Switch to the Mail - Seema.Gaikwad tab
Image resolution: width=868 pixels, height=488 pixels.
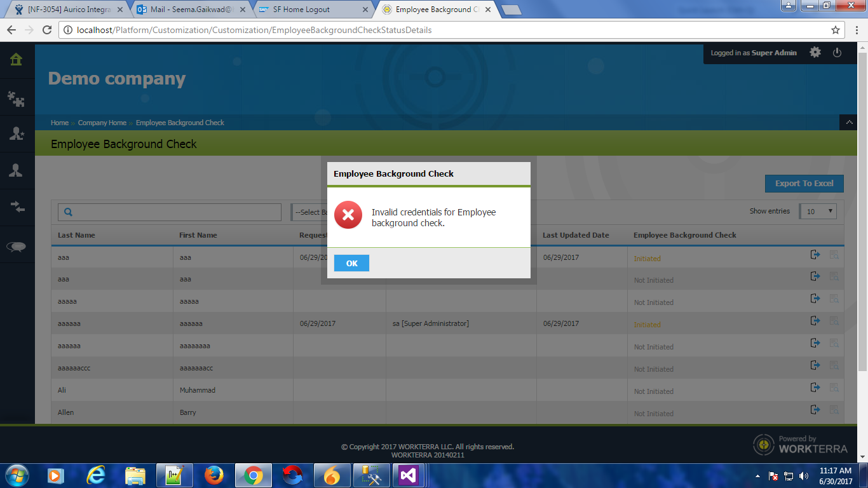(x=189, y=10)
